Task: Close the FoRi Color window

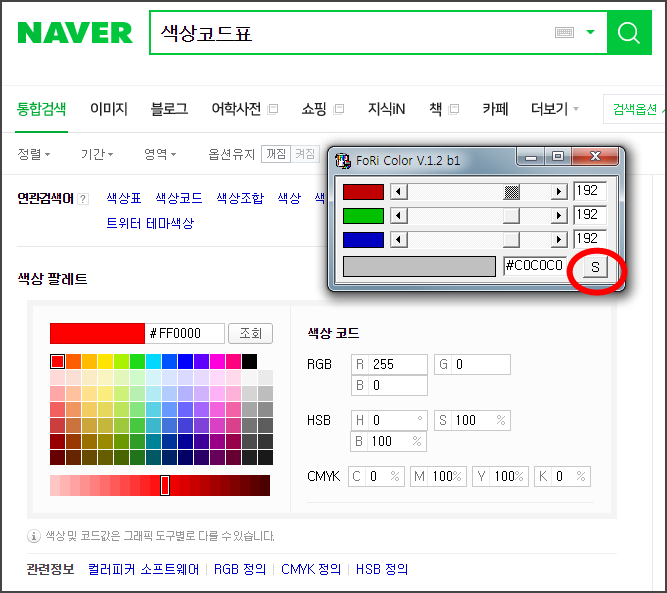Action: tap(595, 157)
